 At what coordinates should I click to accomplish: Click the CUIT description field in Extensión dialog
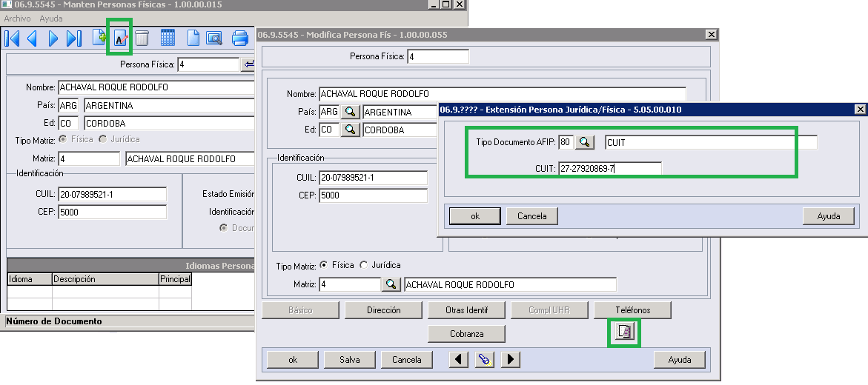(x=712, y=142)
